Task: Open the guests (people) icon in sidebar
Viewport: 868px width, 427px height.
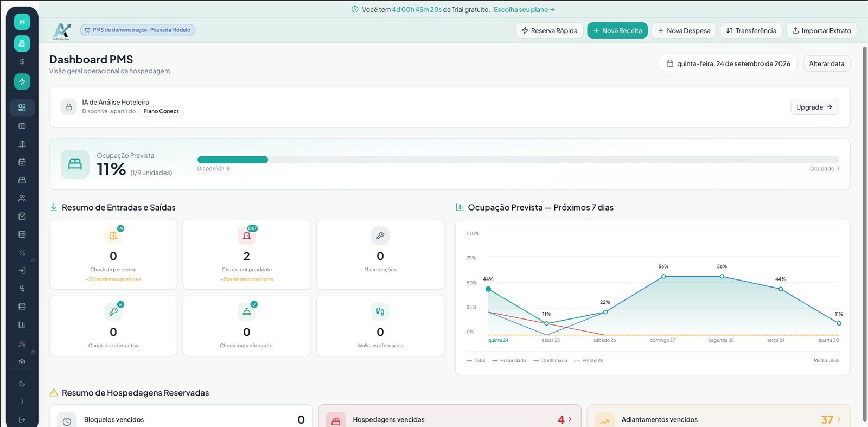Action: (x=22, y=198)
